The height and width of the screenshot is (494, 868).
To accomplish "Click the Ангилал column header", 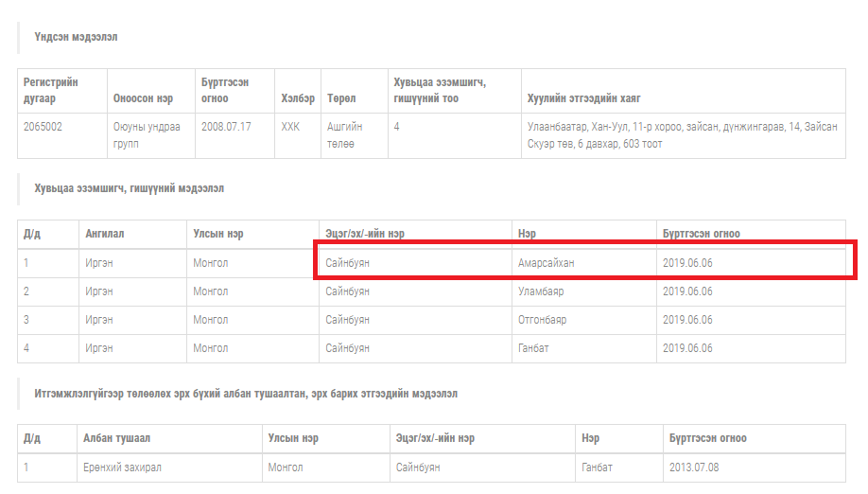I will (104, 234).
